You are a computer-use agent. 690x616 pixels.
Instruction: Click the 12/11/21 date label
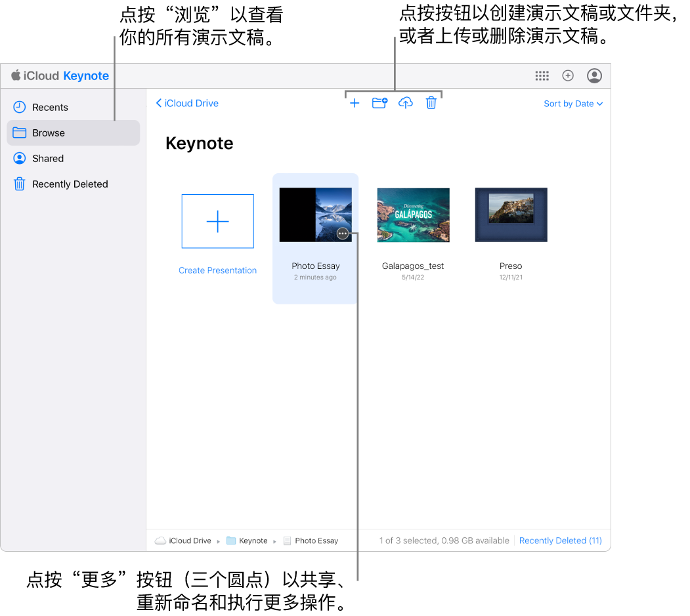[x=511, y=277]
